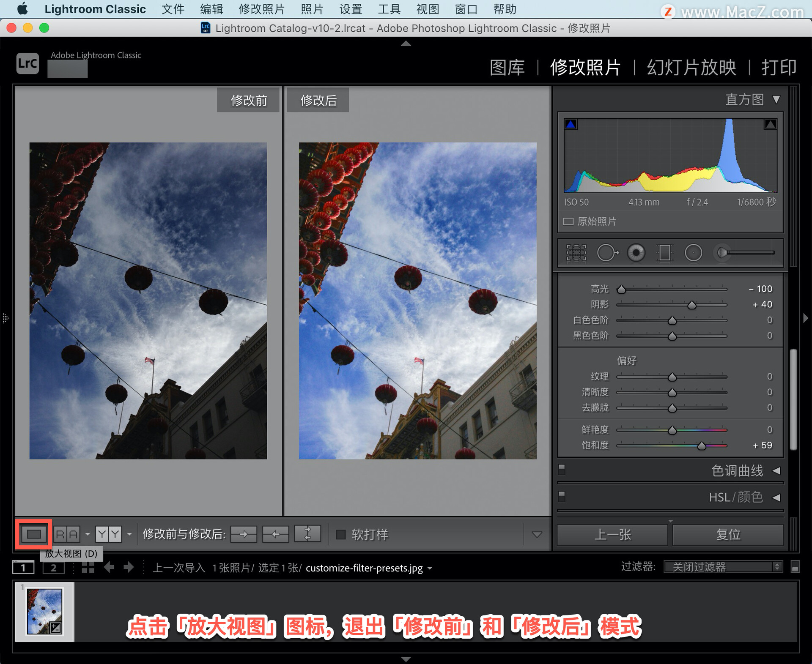Swap Before and After settings

[307, 534]
